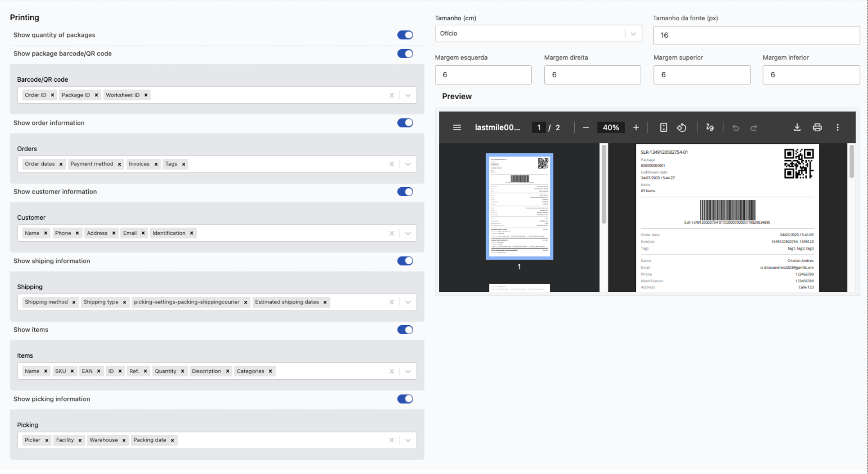This screenshot has width=868, height=474.
Task: Download the preview PDF
Action: pos(797,128)
